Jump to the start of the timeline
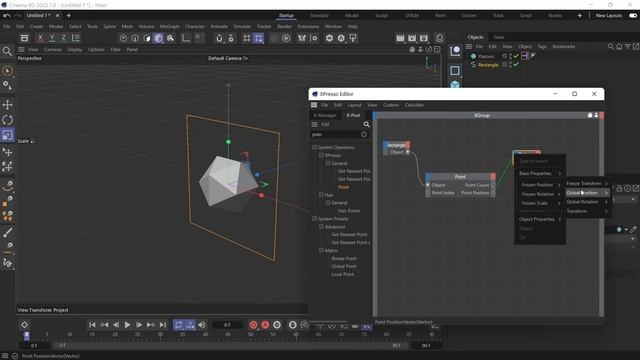 pyautogui.click(x=92, y=325)
